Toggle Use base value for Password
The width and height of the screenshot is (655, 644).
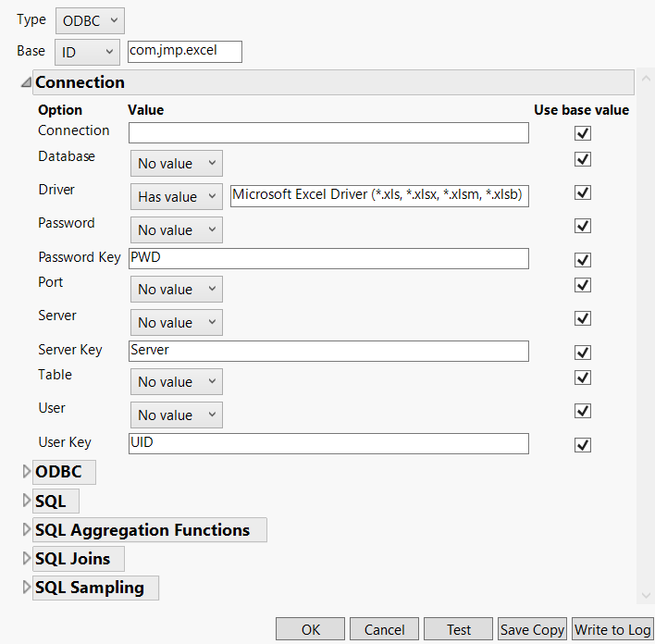[582, 226]
